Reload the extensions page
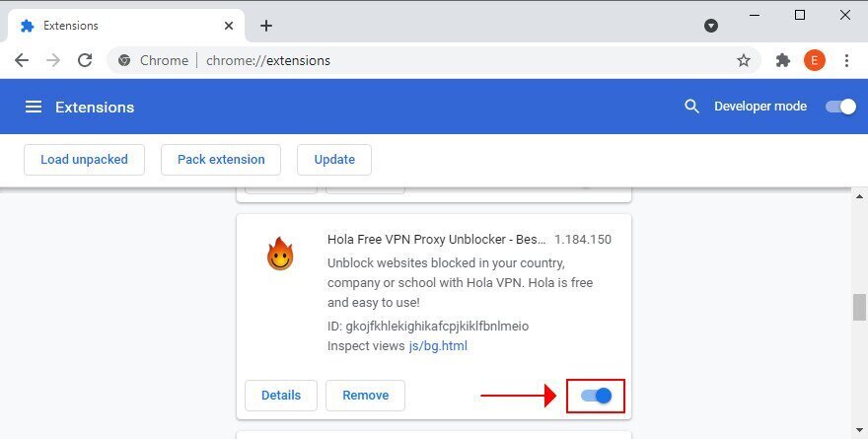Viewport: 868px width, 439px height. 85,60
